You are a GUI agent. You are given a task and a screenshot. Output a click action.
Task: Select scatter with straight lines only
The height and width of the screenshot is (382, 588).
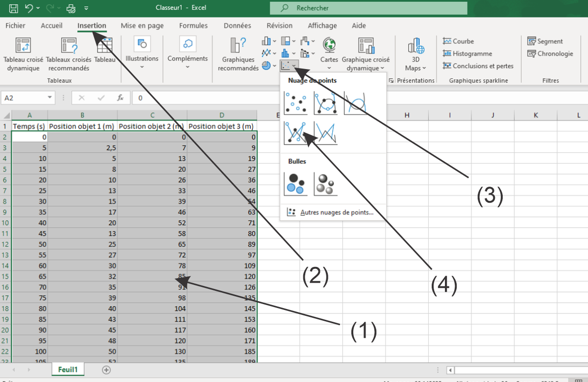[325, 133]
